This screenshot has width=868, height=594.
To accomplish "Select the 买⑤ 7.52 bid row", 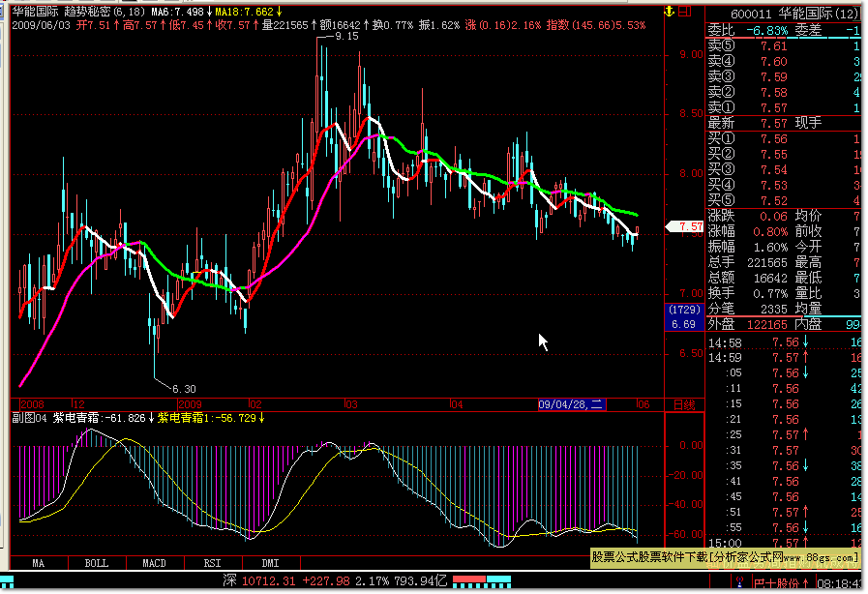I will (x=784, y=201).
